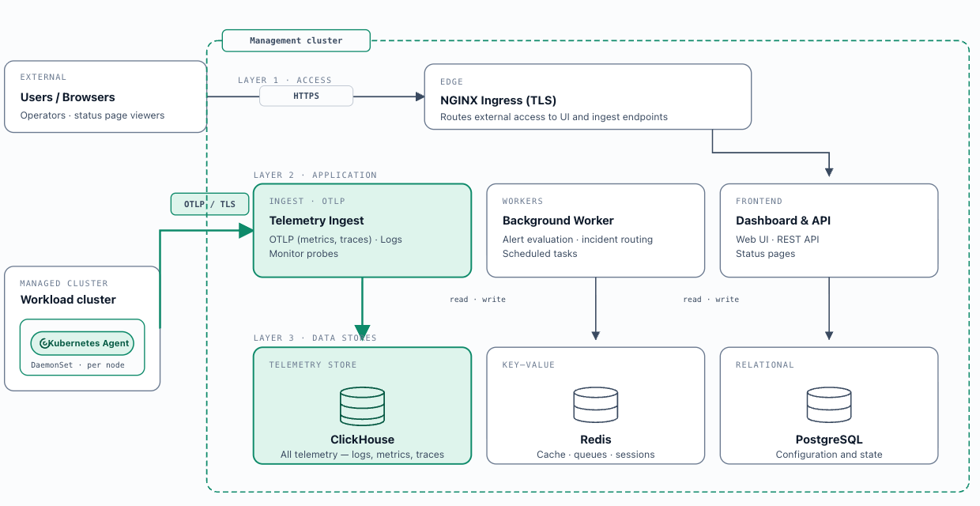Click the Redis database cylinder icon
This screenshot has height=506, width=980.
tap(595, 405)
